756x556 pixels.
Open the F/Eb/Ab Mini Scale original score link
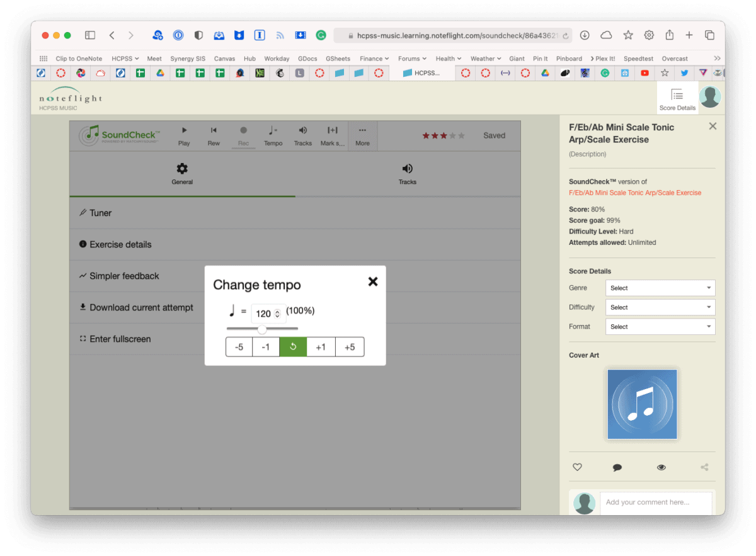point(635,193)
